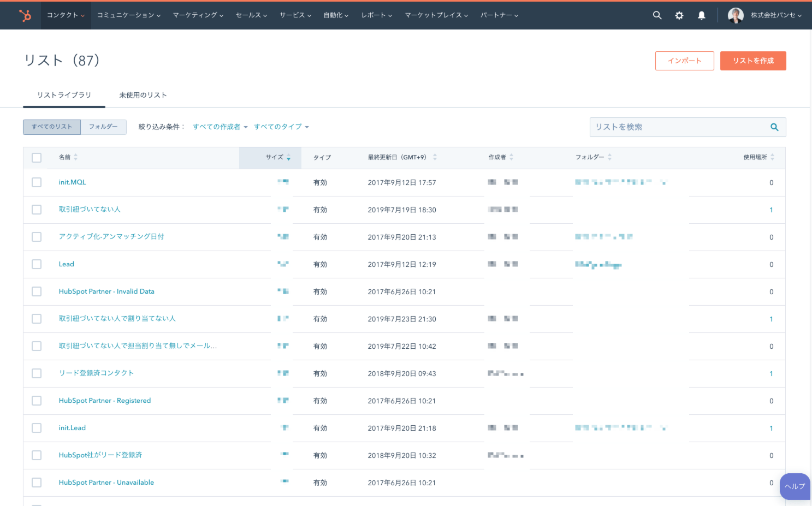Open the マーケティング menu
Viewport: 812px width, 506px height.
(x=198, y=15)
